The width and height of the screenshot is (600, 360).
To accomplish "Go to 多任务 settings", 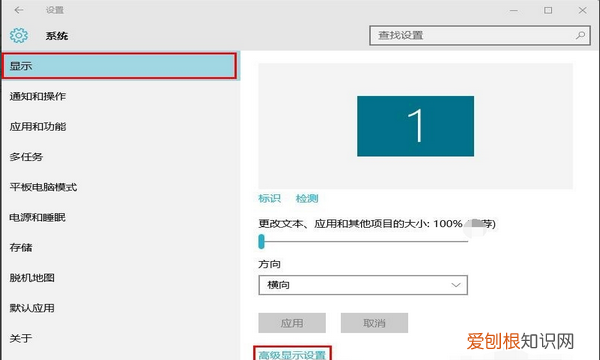I will 26,157.
